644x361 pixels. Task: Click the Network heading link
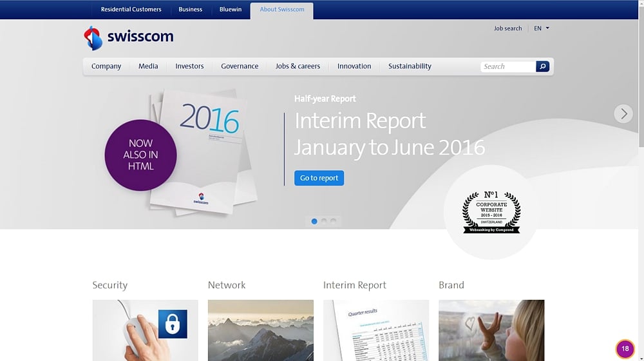226,285
